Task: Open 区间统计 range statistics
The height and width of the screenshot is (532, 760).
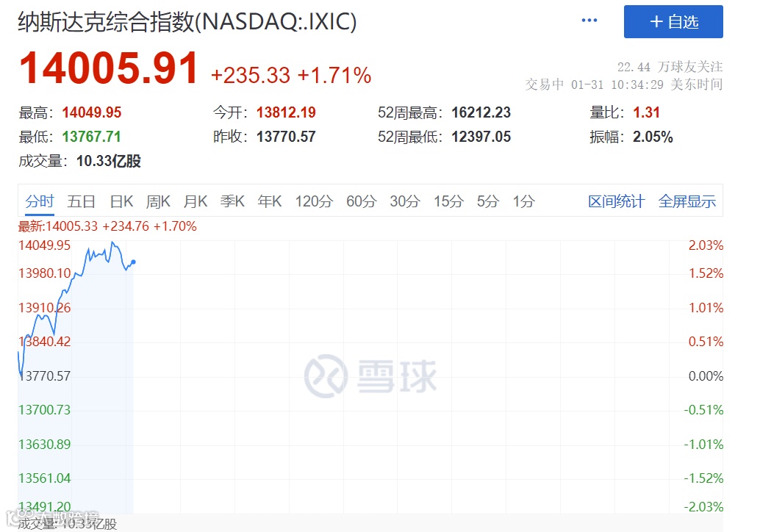Action: pos(616,201)
